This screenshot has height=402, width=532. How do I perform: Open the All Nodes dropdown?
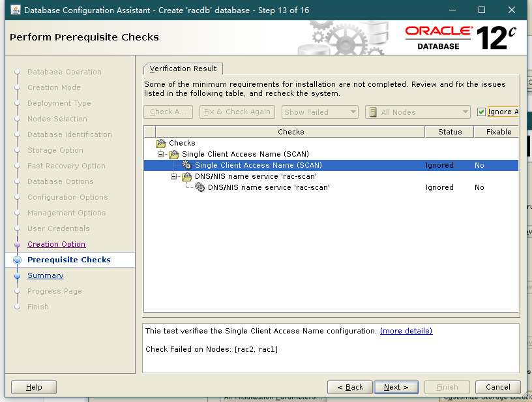tap(418, 112)
